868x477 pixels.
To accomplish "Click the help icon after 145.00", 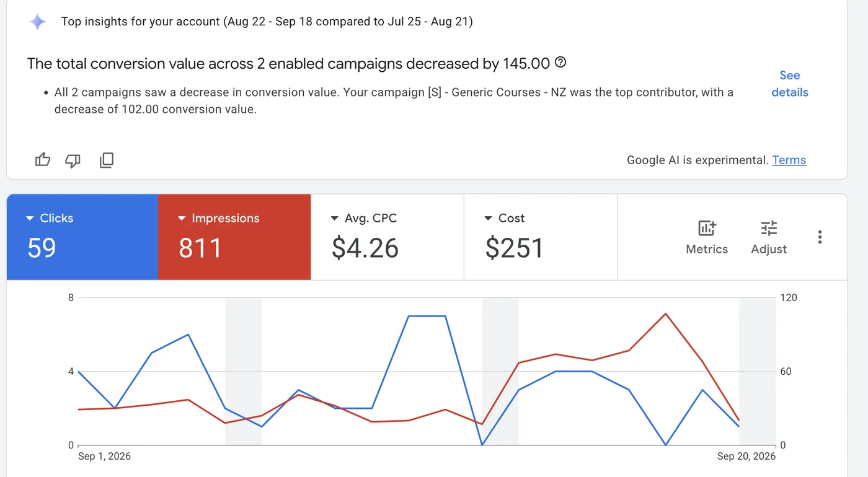I will point(560,63).
